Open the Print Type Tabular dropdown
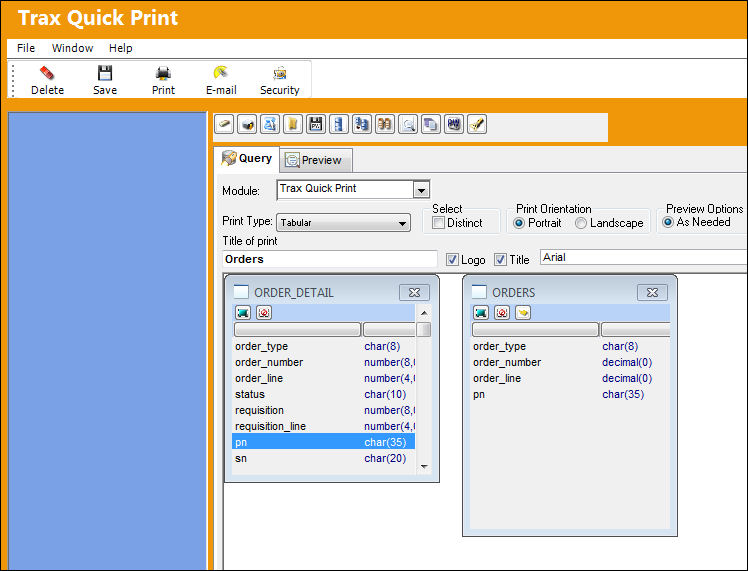This screenshot has height=571, width=748. [x=343, y=223]
